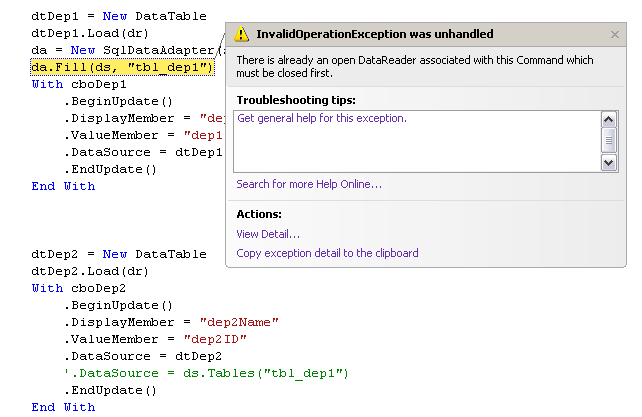Click the 'InvalidOperationException was unhandled' title
642x417 pixels.
(374, 34)
